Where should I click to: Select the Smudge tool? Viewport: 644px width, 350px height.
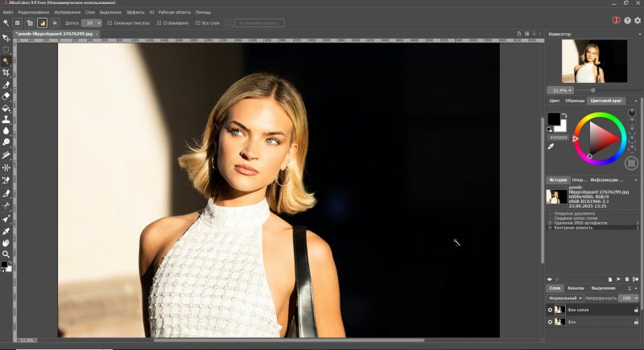tap(6, 155)
